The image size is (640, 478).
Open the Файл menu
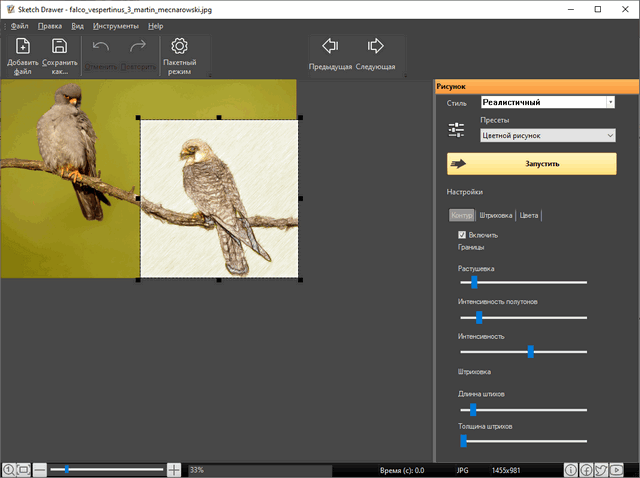pyautogui.click(x=20, y=25)
